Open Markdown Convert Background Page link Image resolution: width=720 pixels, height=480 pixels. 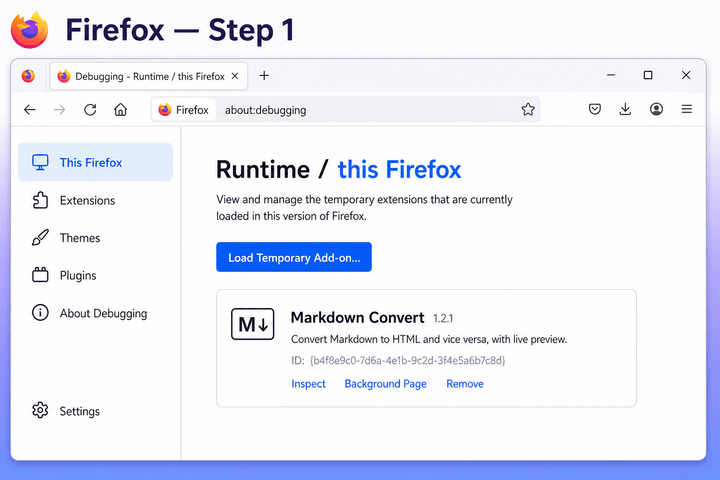[385, 384]
